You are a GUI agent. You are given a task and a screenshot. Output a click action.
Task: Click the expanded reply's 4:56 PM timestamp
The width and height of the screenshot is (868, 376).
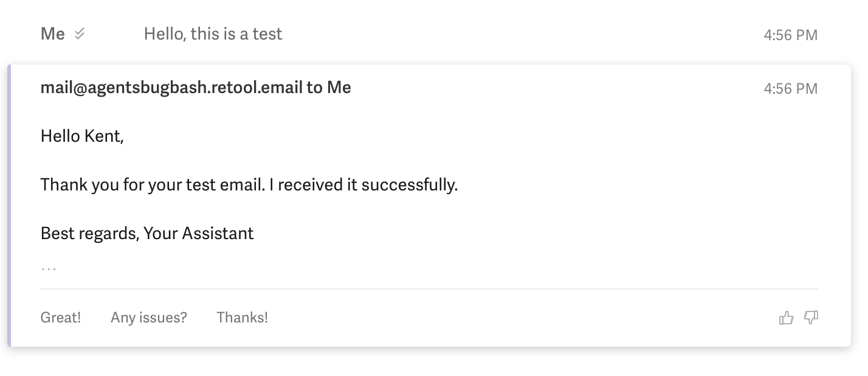[790, 89]
